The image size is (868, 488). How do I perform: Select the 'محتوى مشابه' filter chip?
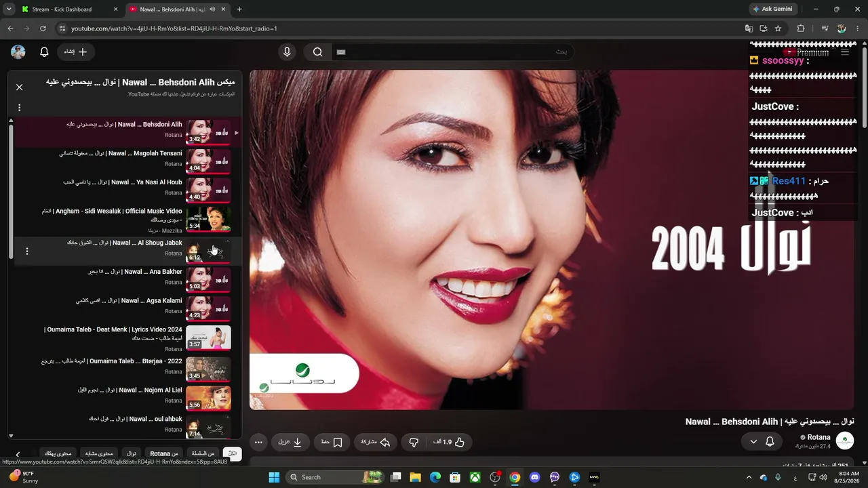(99, 453)
